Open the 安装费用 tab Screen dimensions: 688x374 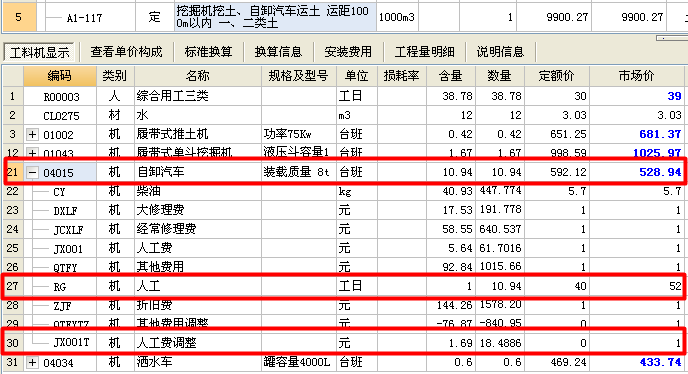[348, 52]
